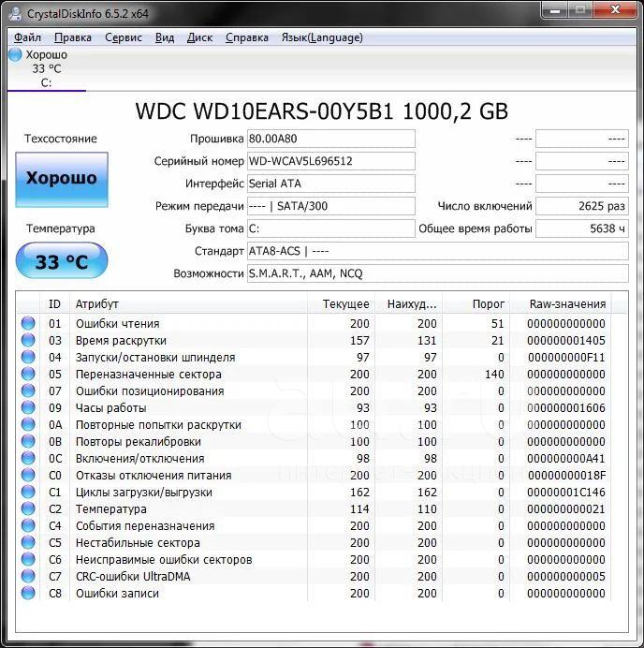This screenshot has height=648, width=644.
Task: Click the 33 °C temperature button
Action: (x=62, y=260)
